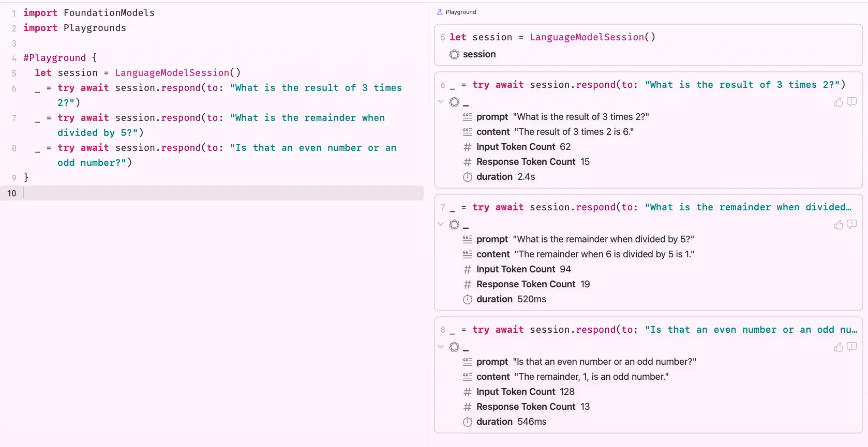The width and height of the screenshot is (868, 447).
Task: Click the session object icon under line 5
Action: pos(454,54)
